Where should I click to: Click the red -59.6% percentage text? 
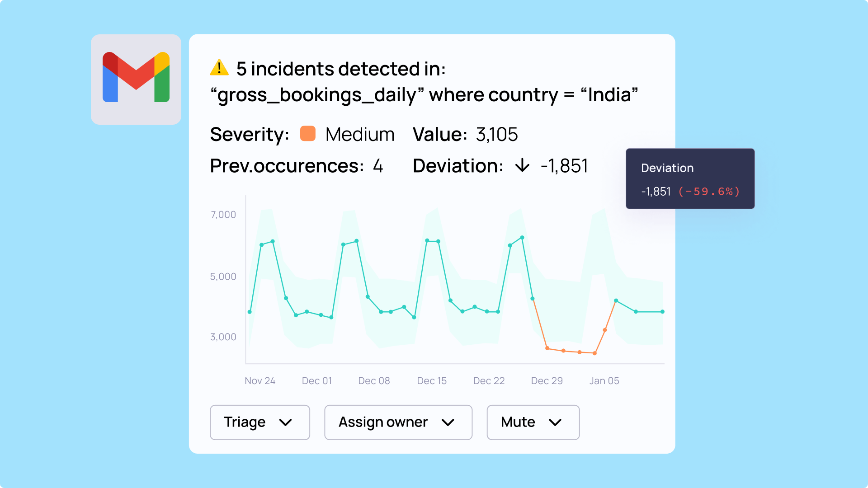(708, 192)
